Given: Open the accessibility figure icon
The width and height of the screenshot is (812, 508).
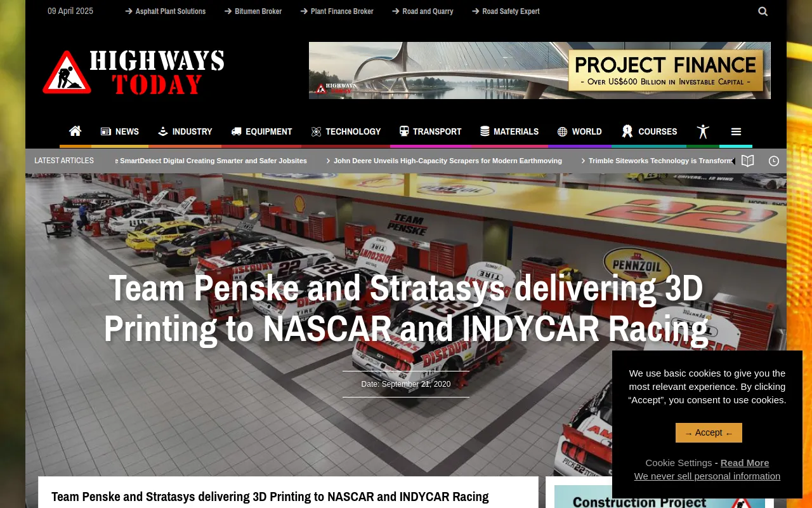Looking at the screenshot, I should pos(703,131).
